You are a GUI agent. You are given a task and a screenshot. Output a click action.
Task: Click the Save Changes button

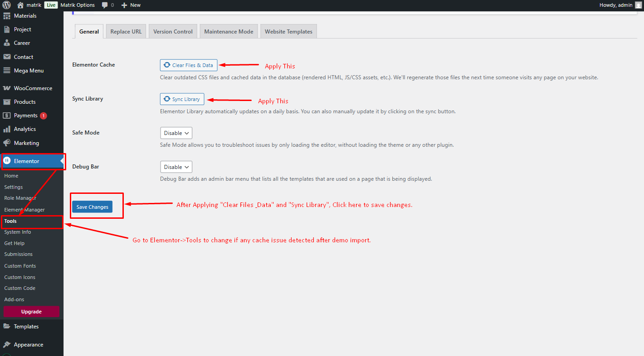click(x=93, y=207)
